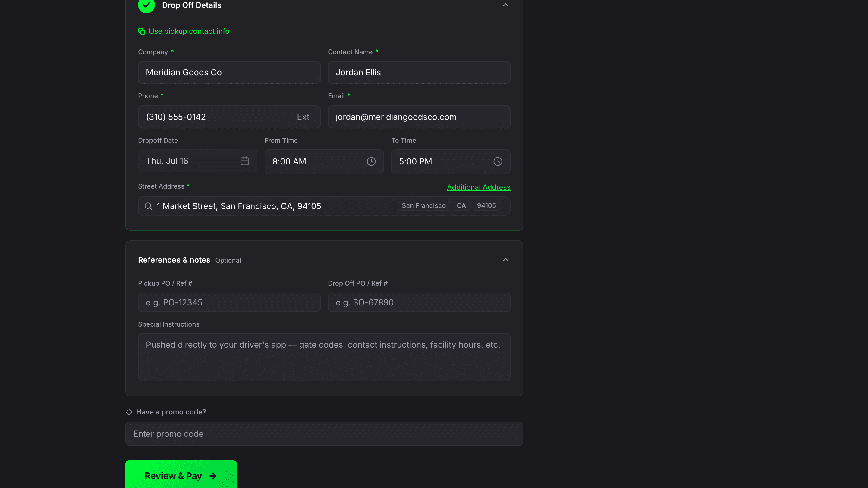Collapse the References & notes section
Screen dimensions: 868x488
505,260
